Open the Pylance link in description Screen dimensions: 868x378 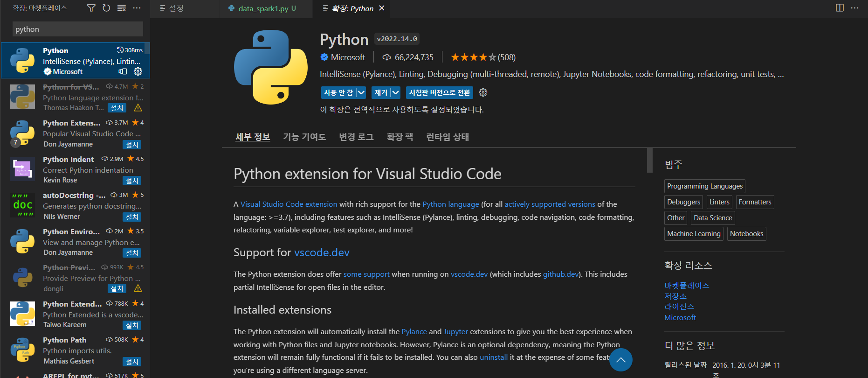point(414,331)
